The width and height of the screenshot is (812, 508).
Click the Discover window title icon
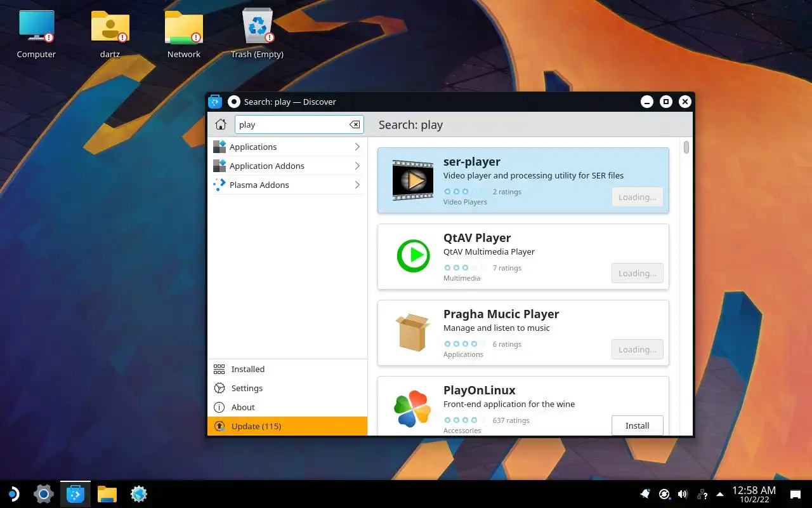[215, 102]
